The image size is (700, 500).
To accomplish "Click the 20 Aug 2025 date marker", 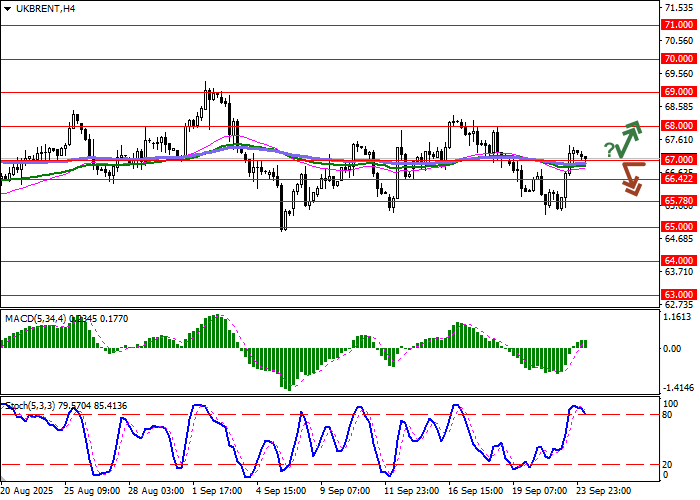I will [x=28, y=491].
